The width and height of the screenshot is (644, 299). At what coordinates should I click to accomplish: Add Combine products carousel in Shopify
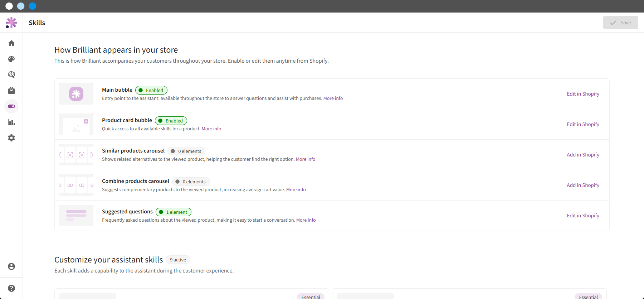583,185
